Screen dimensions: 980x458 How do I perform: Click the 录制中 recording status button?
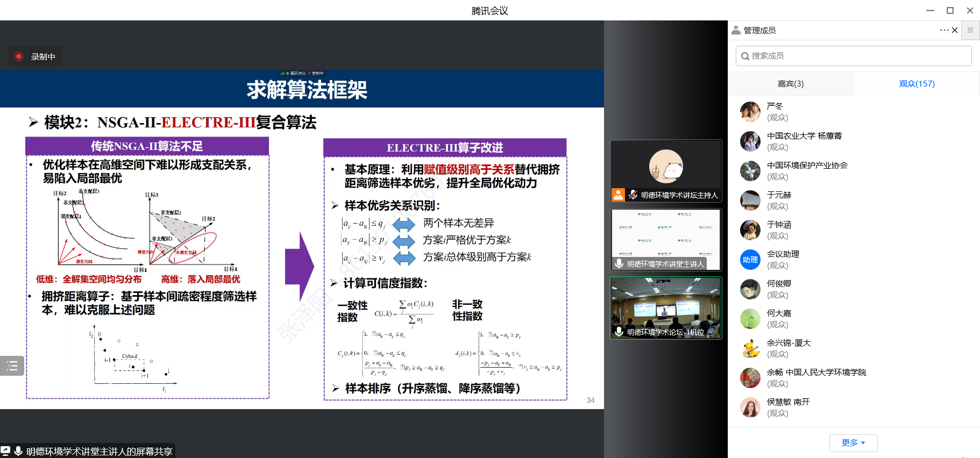pyautogui.click(x=35, y=56)
